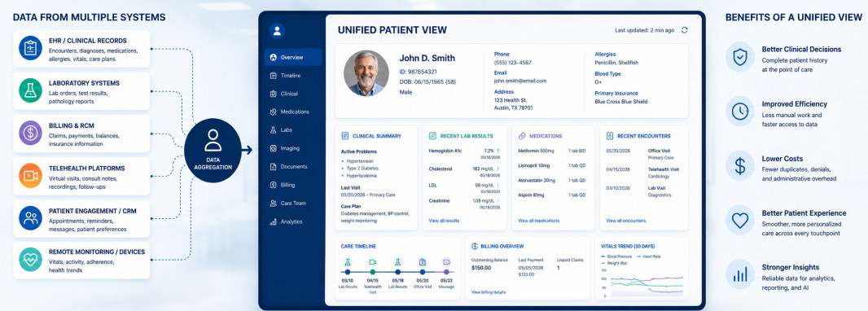The image size is (868, 311).
Task: Switch to Labs in the sidebar
Action: (x=293, y=130)
